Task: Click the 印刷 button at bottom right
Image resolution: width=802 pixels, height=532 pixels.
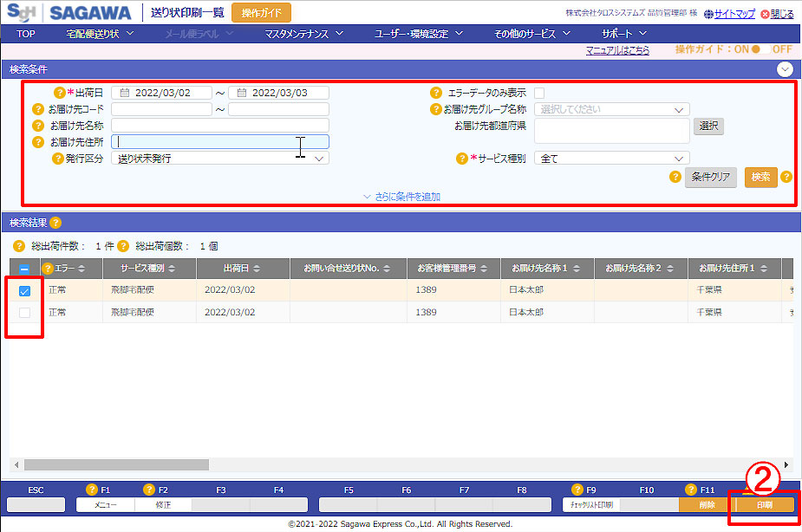Action: point(764,504)
